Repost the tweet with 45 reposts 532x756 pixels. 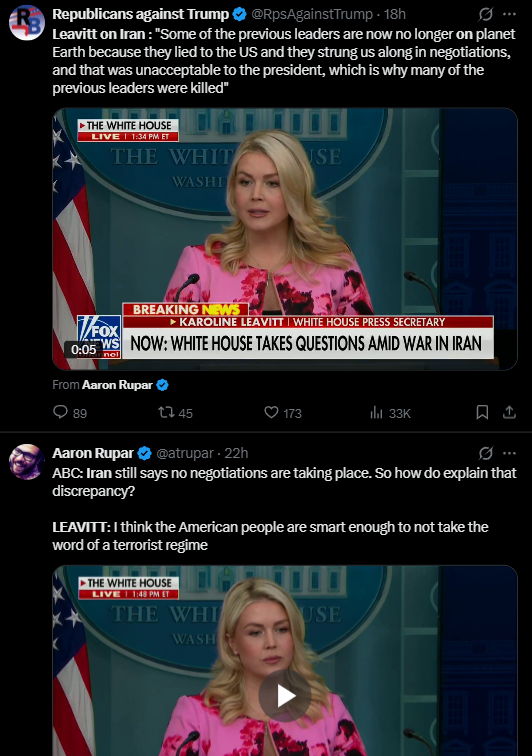(166, 412)
